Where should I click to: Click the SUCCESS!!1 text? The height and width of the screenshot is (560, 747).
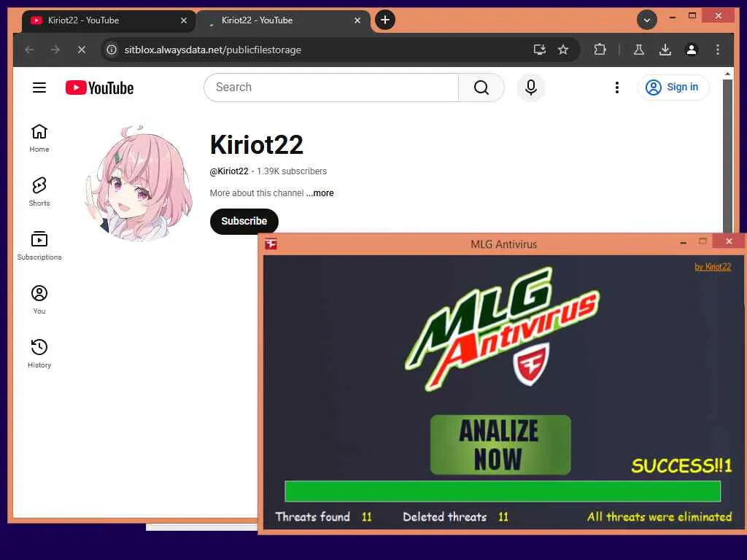tap(681, 465)
